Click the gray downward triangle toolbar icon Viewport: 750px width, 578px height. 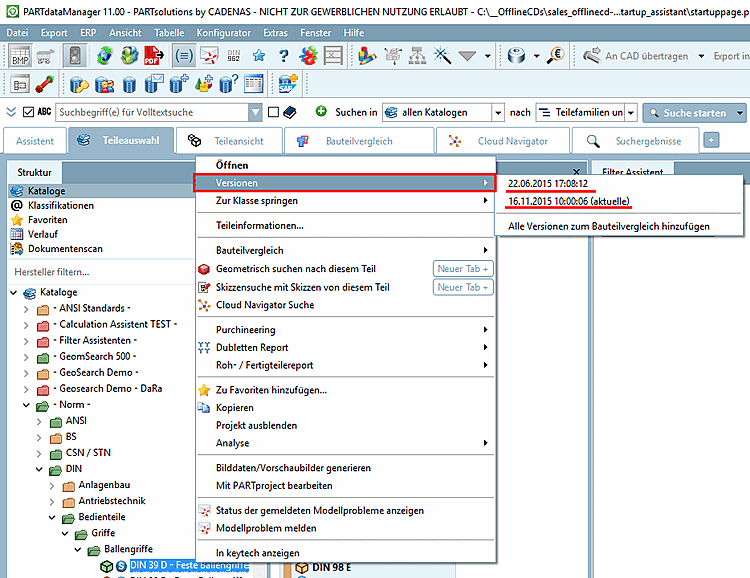click(x=467, y=56)
